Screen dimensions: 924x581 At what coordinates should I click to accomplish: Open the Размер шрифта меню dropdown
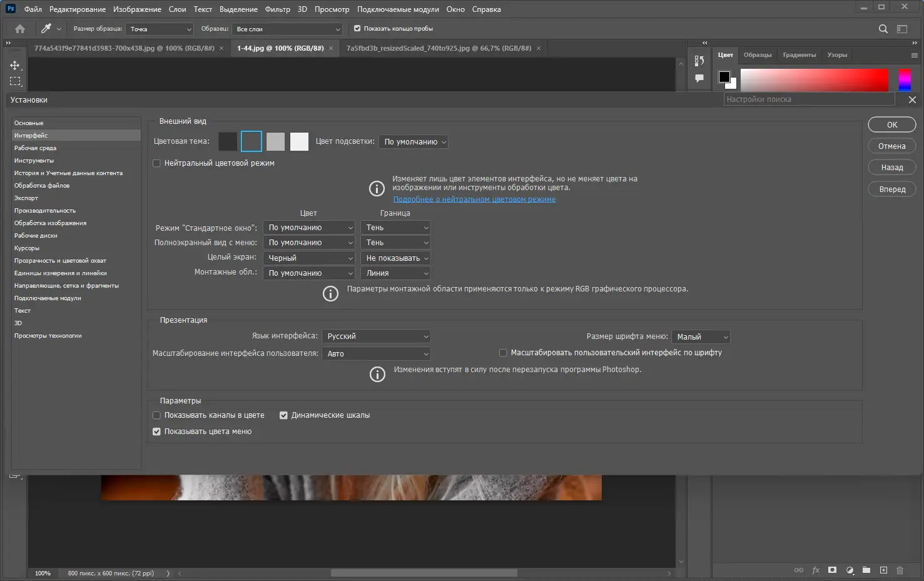coord(701,337)
